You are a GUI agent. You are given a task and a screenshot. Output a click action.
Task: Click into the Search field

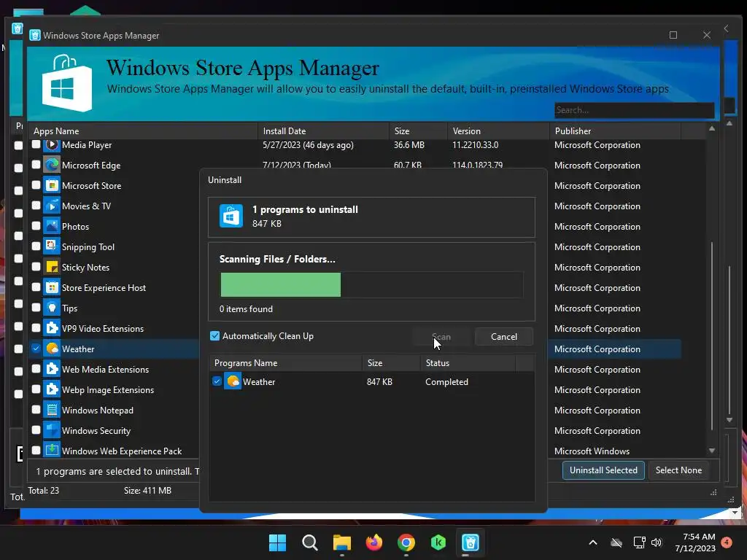(634, 110)
